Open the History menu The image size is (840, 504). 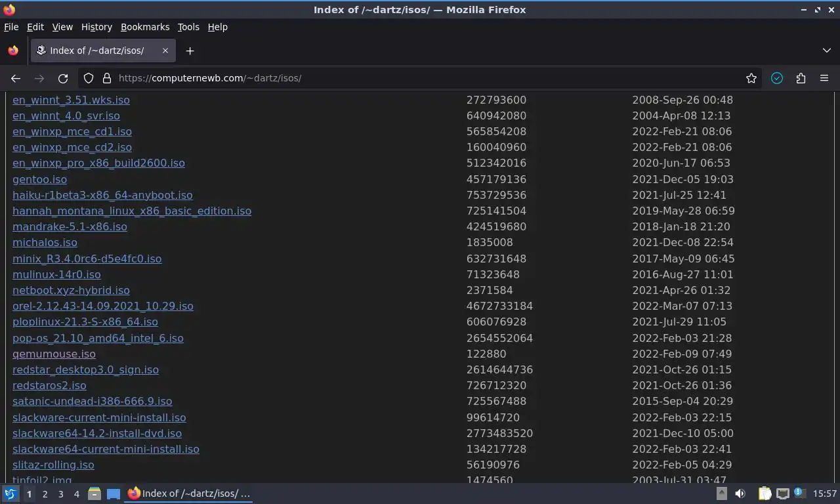point(96,27)
